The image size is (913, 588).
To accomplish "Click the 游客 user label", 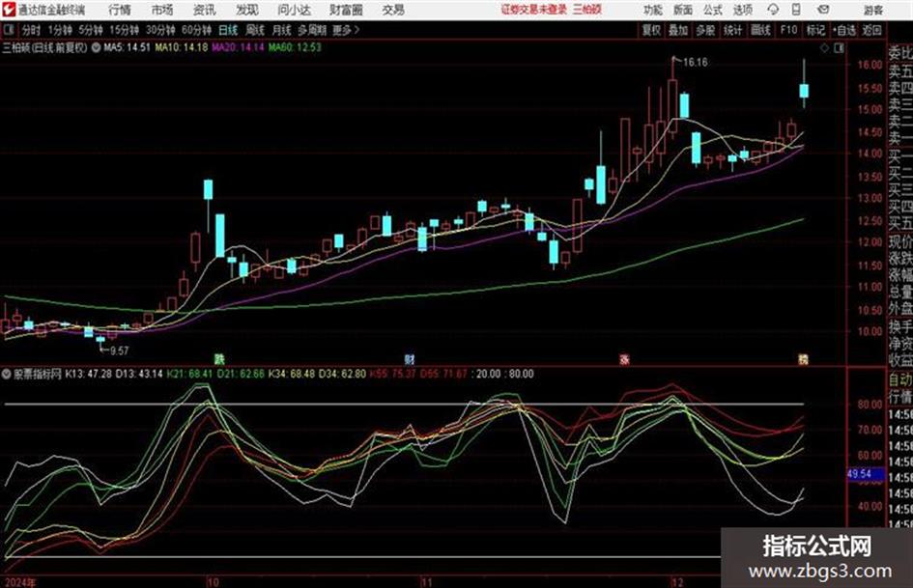I will click(x=872, y=10).
